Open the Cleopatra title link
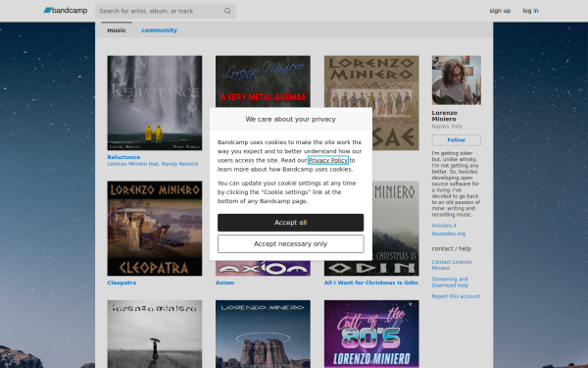The height and width of the screenshot is (368, 588). (122, 283)
